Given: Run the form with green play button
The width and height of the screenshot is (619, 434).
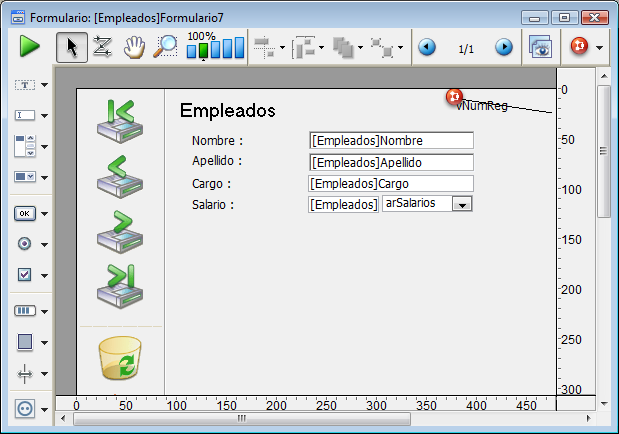Looking at the screenshot, I should 30,47.
